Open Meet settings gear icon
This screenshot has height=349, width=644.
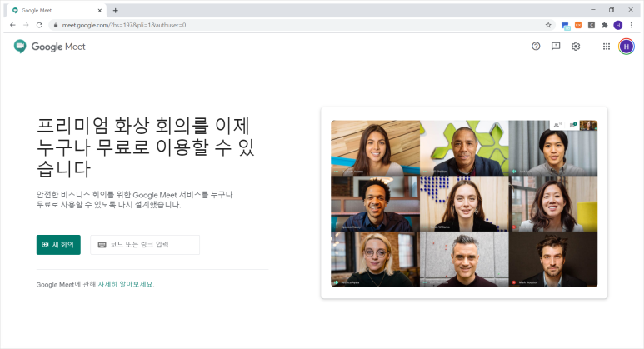click(x=576, y=47)
